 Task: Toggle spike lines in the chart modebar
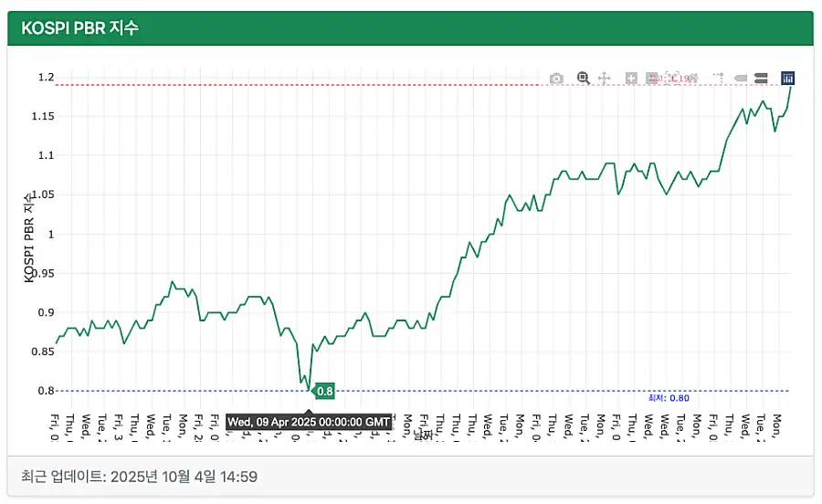[719, 79]
